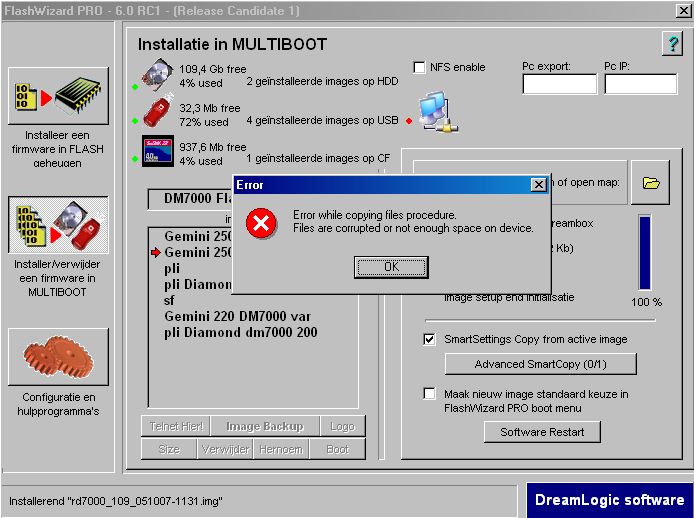Click Advanced SmartCopy (0/1) button

pos(540,364)
